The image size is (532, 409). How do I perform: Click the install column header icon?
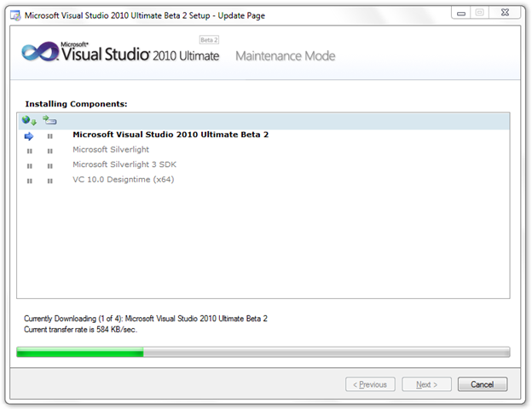(x=49, y=119)
